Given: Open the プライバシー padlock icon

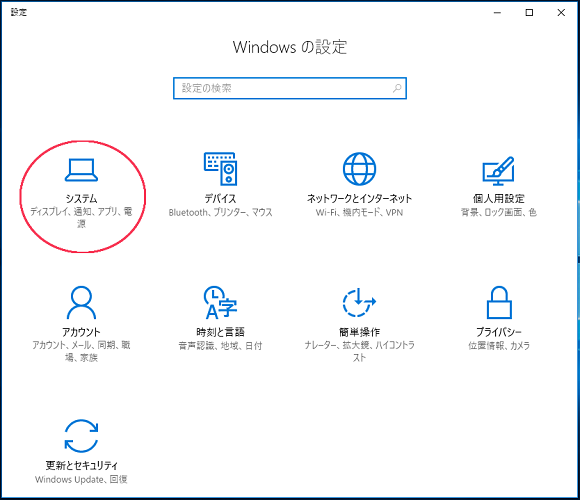Looking at the screenshot, I should [x=499, y=303].
